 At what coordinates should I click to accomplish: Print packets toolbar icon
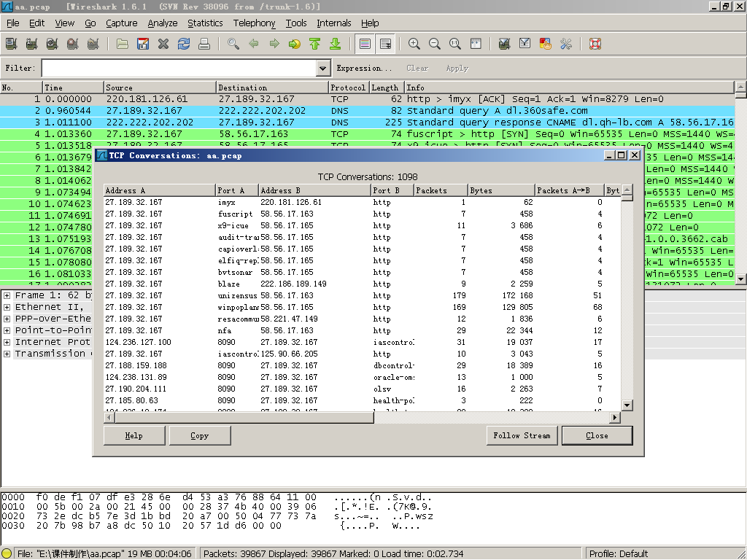[204, 44]
